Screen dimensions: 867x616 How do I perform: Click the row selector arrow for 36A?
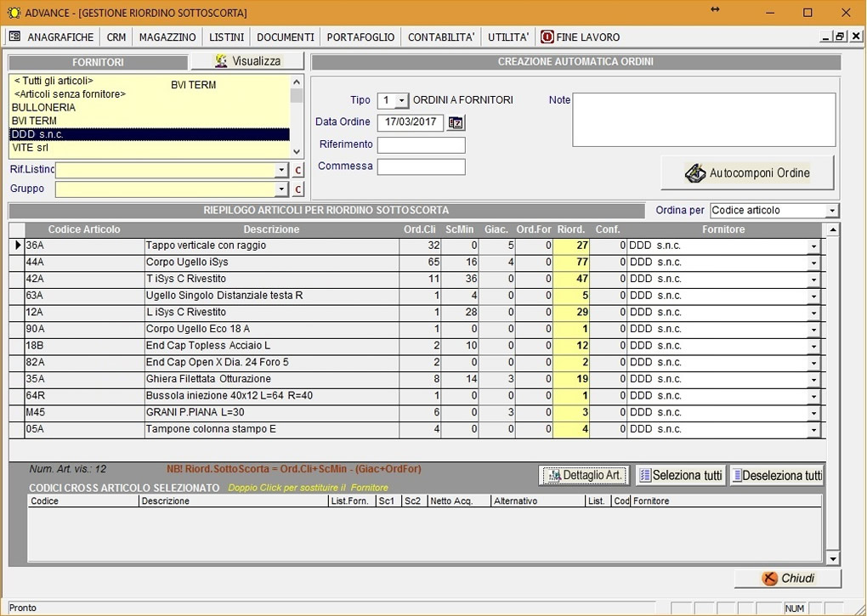tap(17, 246)
